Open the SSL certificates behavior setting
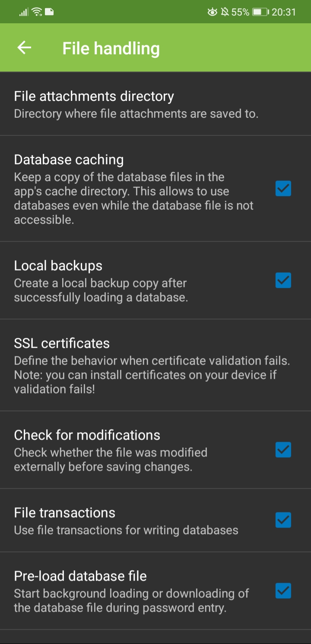311x644 pixels. (130, 364)
